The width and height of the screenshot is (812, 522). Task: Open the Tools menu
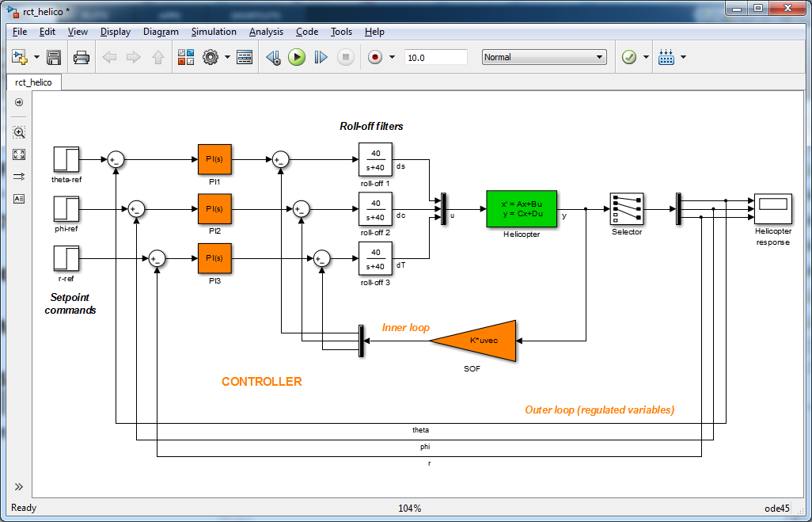[x=341, y=32]
